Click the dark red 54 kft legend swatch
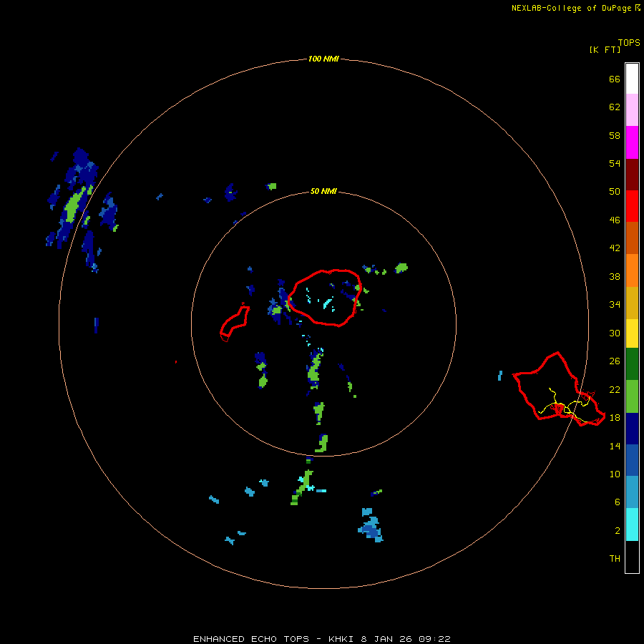Viewport: 644px width, 644px height. 632,175
